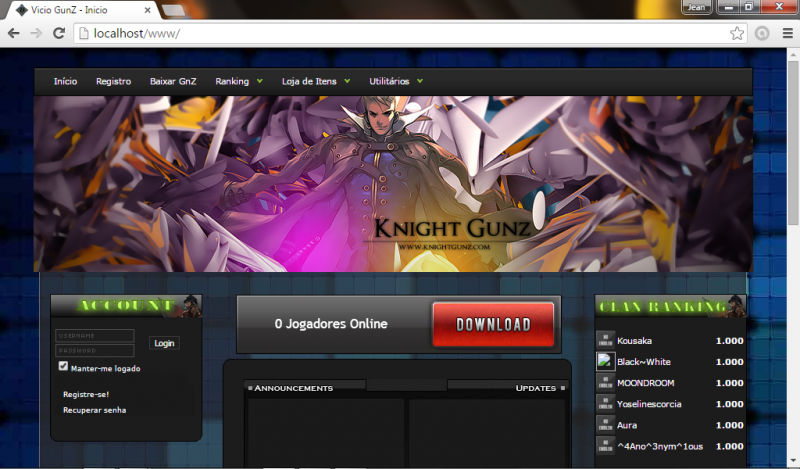
Task: Click the round extension icon beside the star
Action: pos(762,34)
